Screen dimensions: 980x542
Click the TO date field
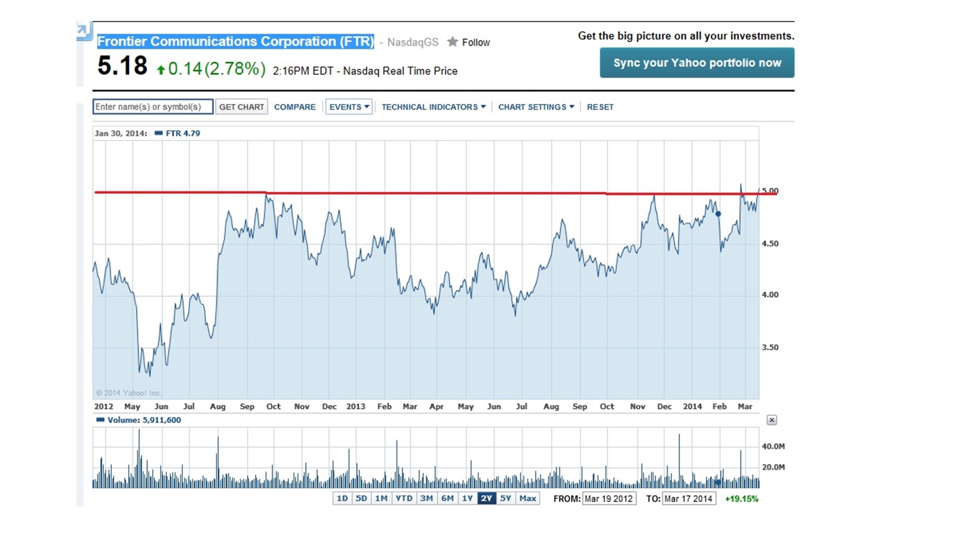coord(689,499)
